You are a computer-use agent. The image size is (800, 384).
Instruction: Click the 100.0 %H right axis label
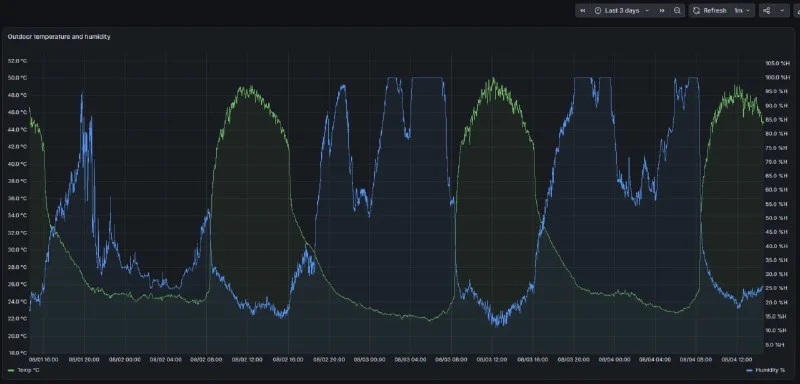(777, 78)
